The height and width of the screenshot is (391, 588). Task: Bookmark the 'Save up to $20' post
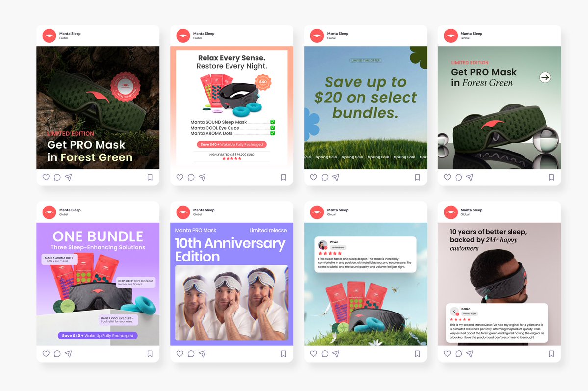(417, 177)
